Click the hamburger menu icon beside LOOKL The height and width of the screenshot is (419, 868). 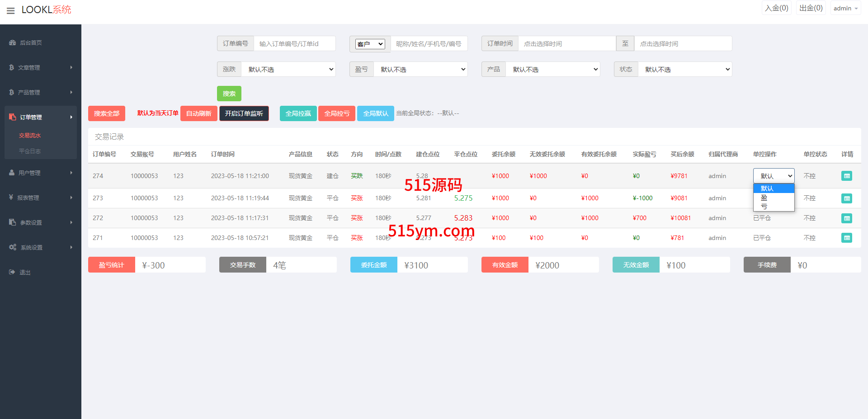pos(11,10)
